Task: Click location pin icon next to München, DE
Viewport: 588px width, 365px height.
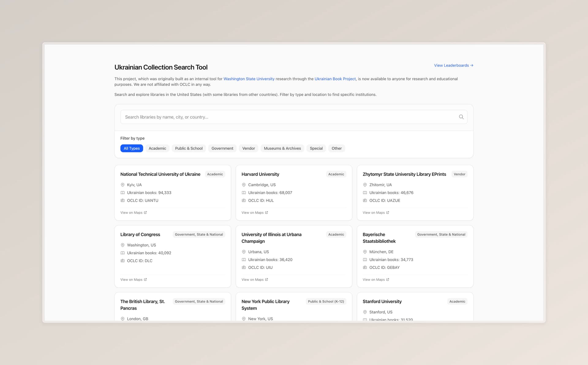Action: (x=365, y=252)
